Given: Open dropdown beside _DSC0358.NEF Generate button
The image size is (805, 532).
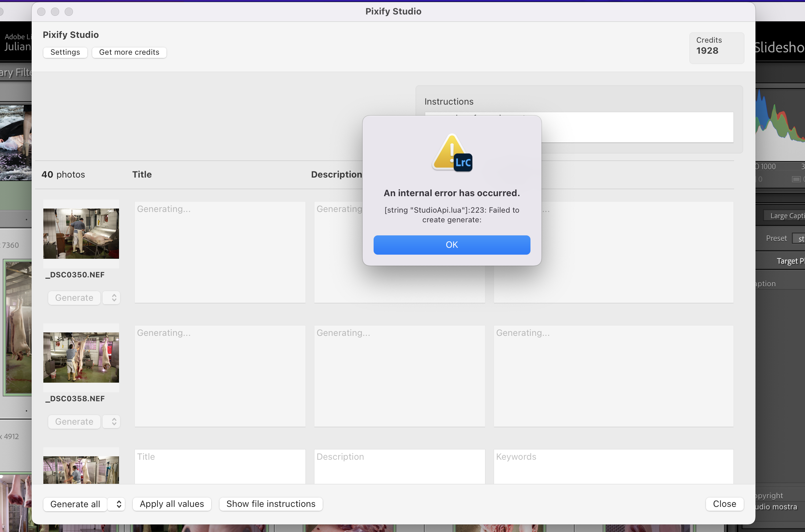Looking at the screenshot, I should point(114,422).
